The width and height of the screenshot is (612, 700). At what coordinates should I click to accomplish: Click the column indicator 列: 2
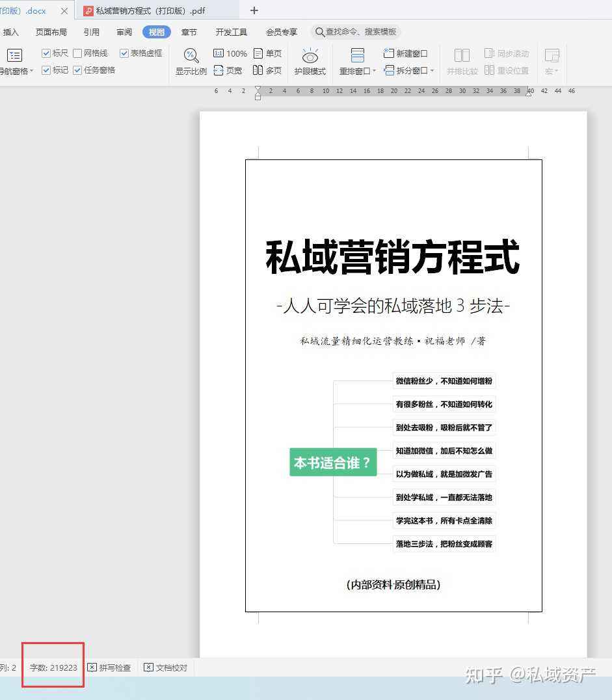[x=8, y=668]
